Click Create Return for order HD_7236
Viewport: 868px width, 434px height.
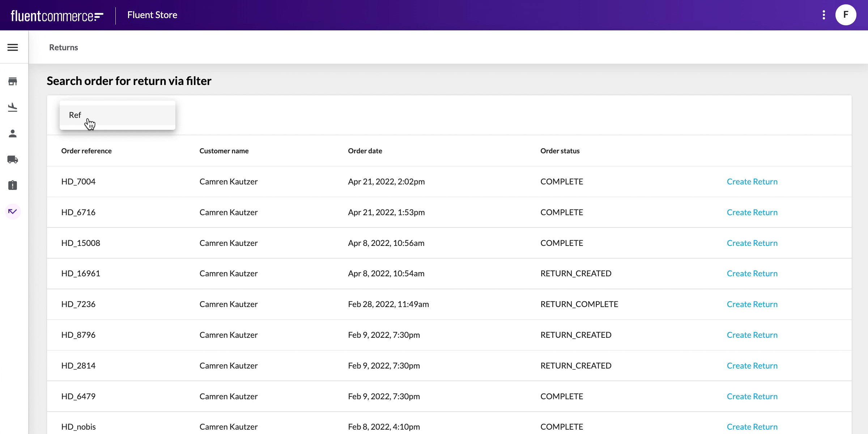(x=752, y=304)
